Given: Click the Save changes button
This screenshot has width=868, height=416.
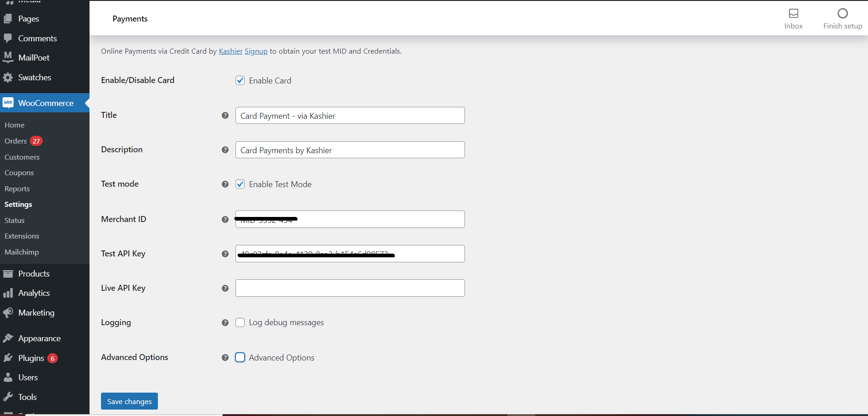Looking at the screenshot, I should (129, 401).
